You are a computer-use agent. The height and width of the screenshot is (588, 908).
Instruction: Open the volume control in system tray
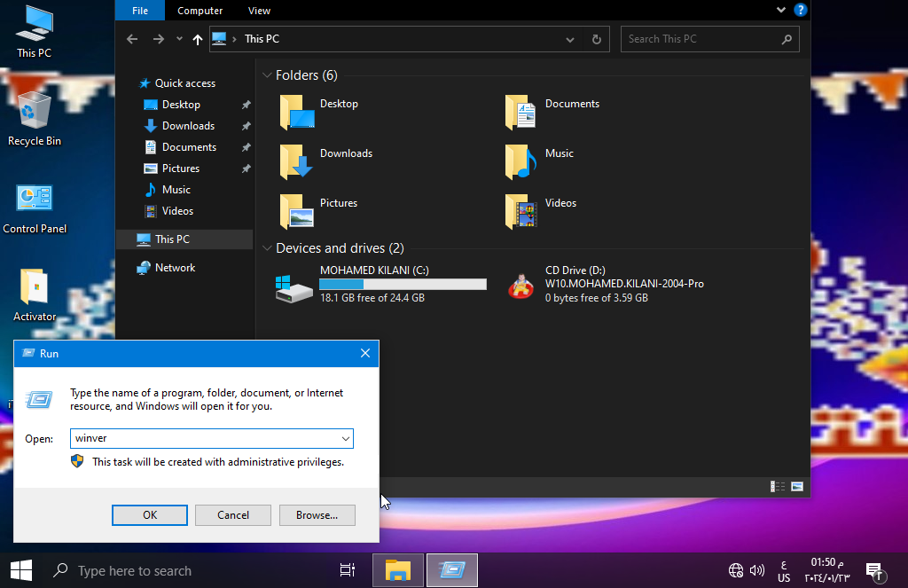[757, 570]
